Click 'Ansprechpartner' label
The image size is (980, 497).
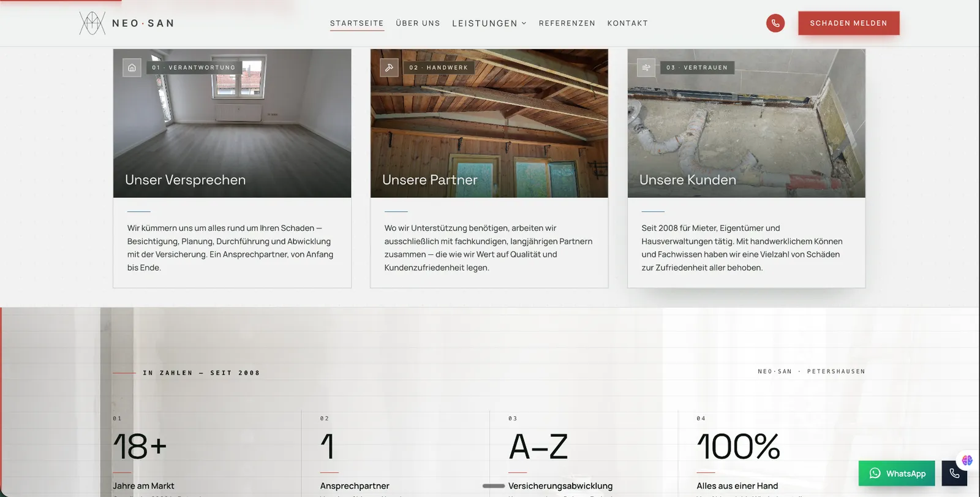pos(355,486)
